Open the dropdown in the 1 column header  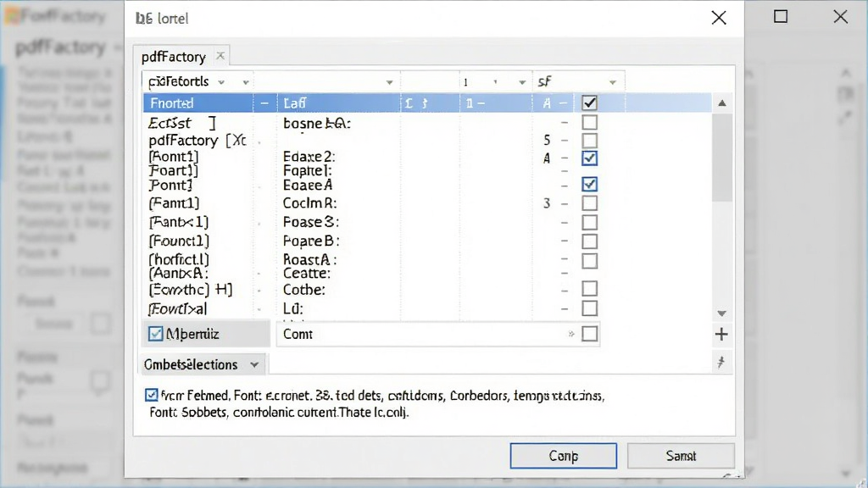tap(521, 82)
